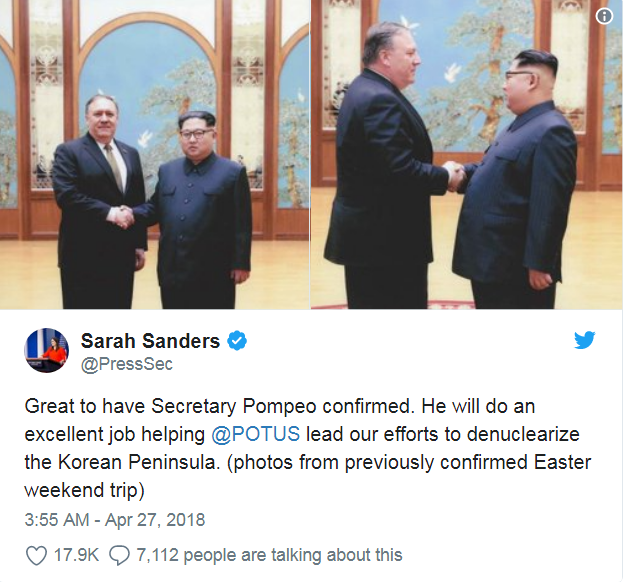Click the reply speech bubble icon
The width and height of the screenshot is (625, 582).
tap(119, 555)
